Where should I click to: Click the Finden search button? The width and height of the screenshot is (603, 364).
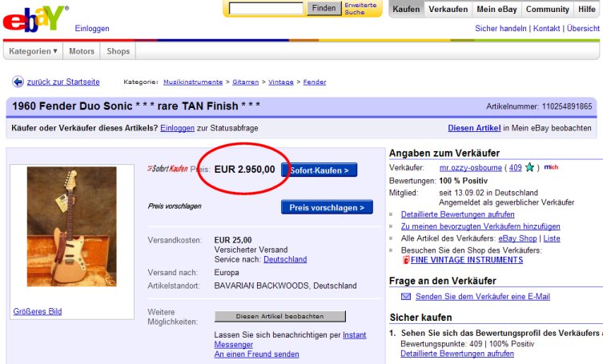point(324,8)
